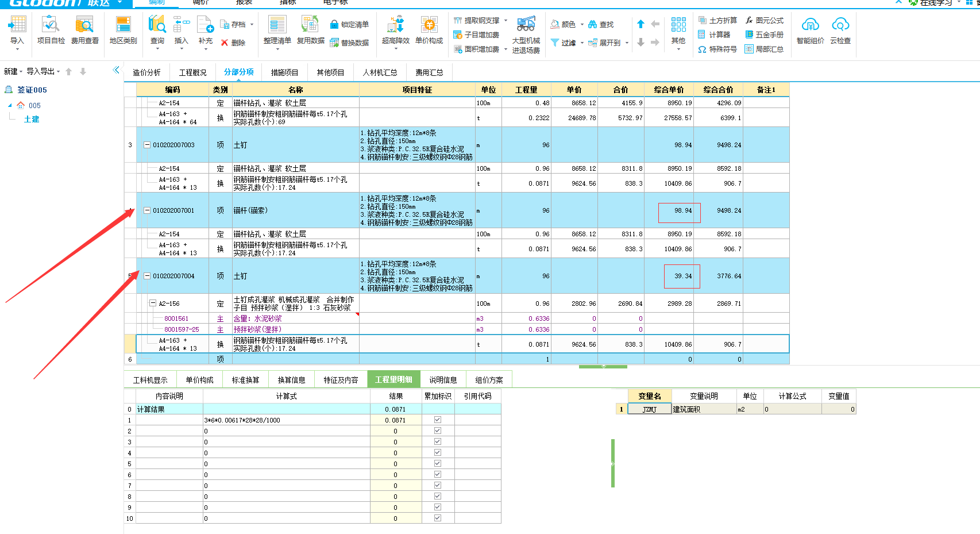Click formula field 3*6*0.00617*28*28/1000
The height and width of the screenshot is (534, 980).
tap(287, 420)
